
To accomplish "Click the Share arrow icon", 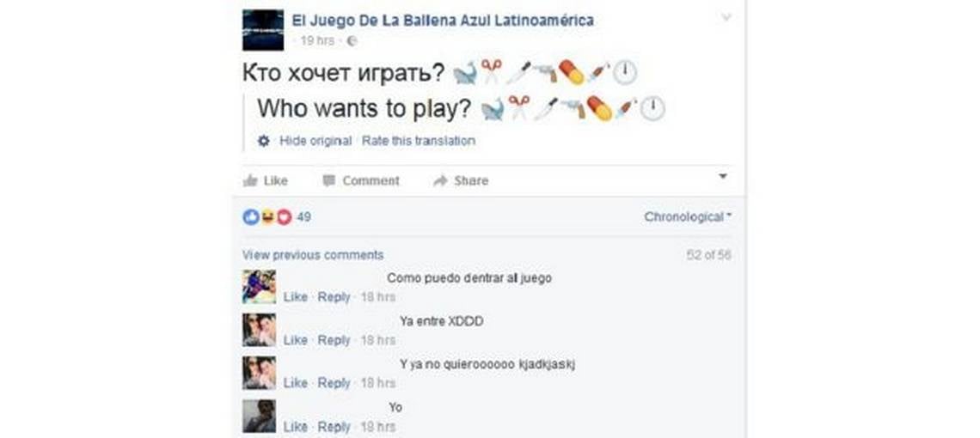I will 441,180.
